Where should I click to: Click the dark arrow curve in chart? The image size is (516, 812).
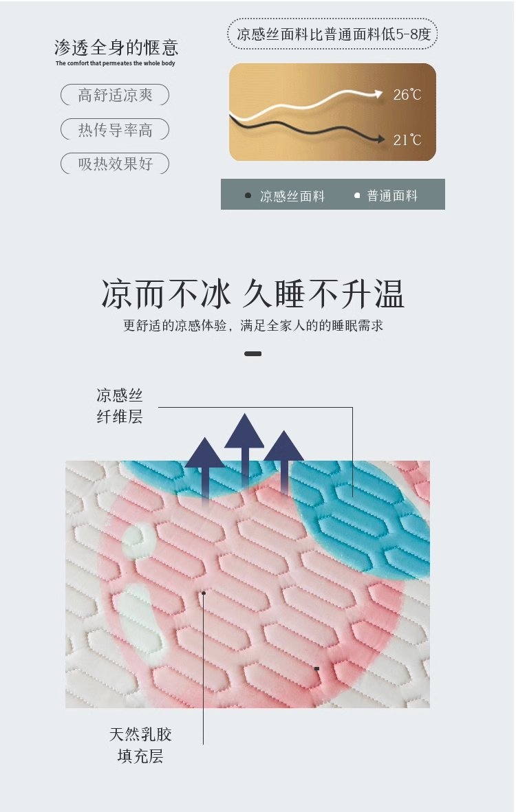(307, 129)
